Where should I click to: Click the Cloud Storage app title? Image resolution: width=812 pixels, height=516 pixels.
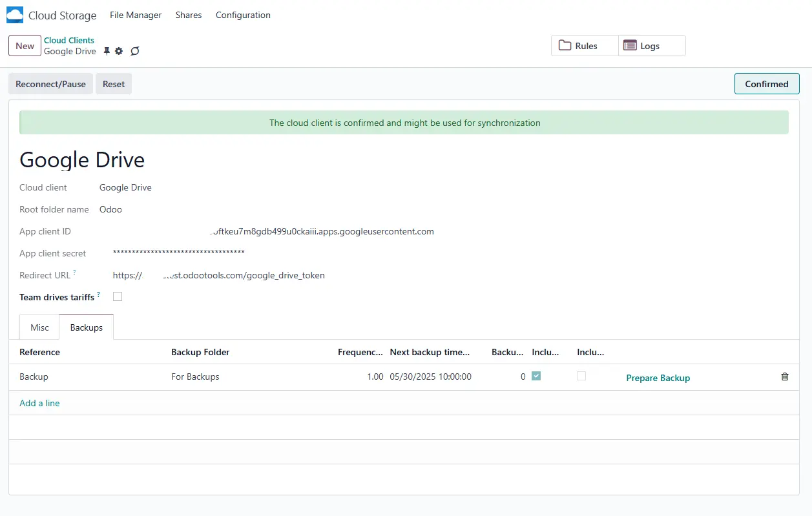pyautogui.click(x=63, y=15)
